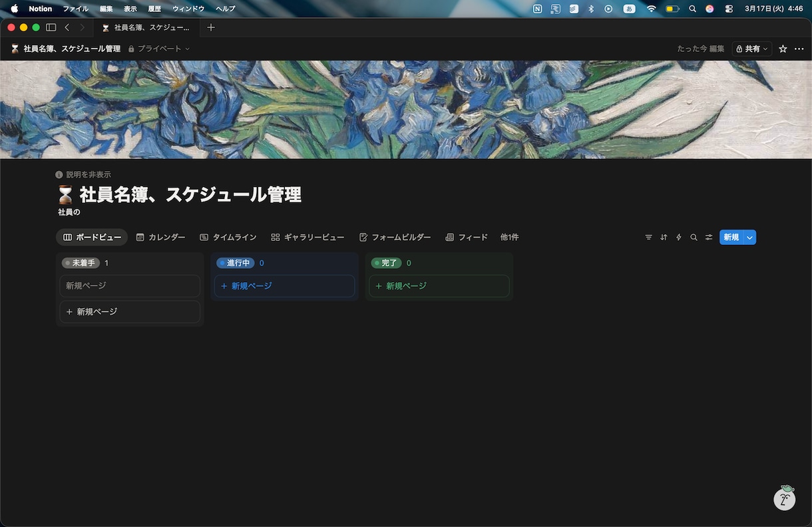Open the ウィンドウ menu
The image size is (812, 527).
[x=188, y=9]
